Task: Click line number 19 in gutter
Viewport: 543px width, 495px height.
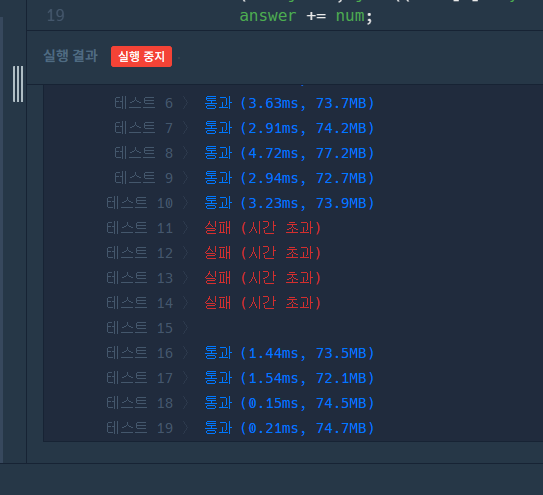Action: [x=55, y=16]
